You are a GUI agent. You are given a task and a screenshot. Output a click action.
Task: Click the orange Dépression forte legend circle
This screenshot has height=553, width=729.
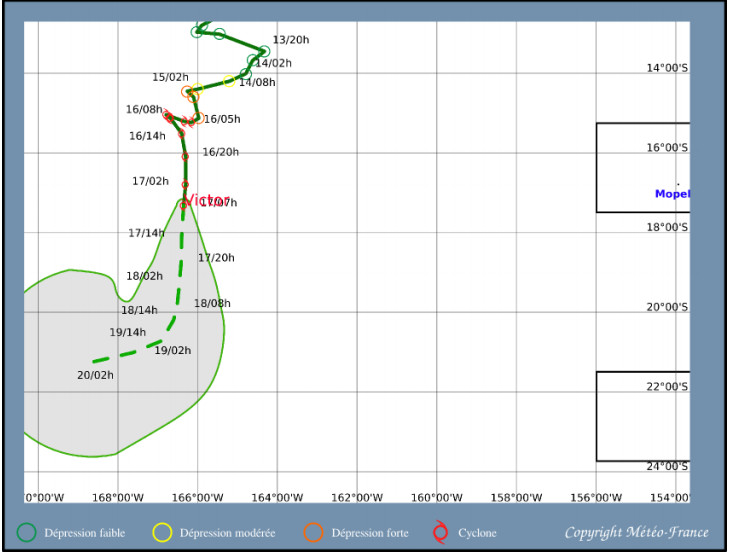[314, 533]
